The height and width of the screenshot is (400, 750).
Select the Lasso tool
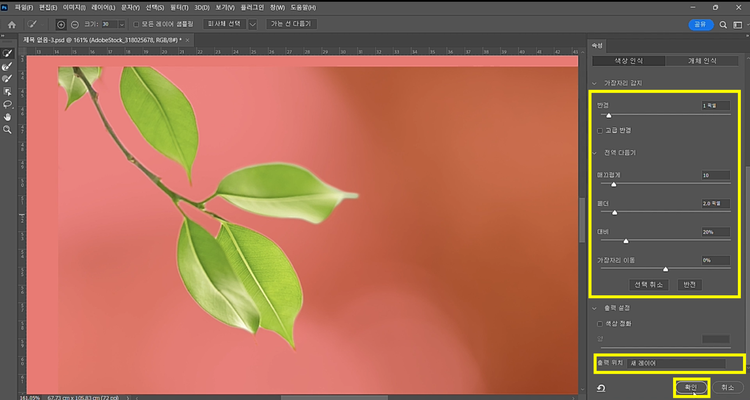[8, 103]
